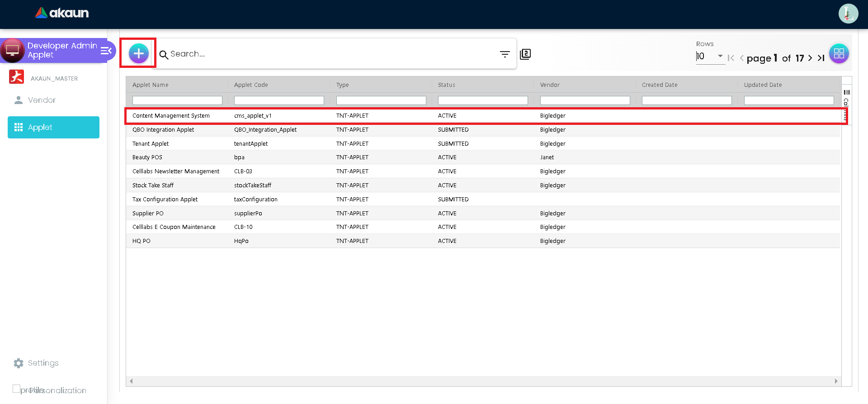Click the Applet Name filter field
This screenshot has width=868, height=404.
tap(177, 100)
